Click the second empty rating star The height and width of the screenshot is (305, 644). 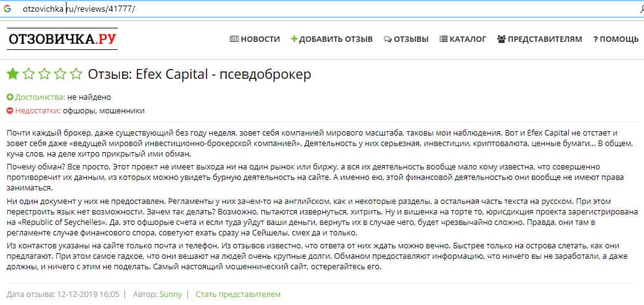[29, 74]
